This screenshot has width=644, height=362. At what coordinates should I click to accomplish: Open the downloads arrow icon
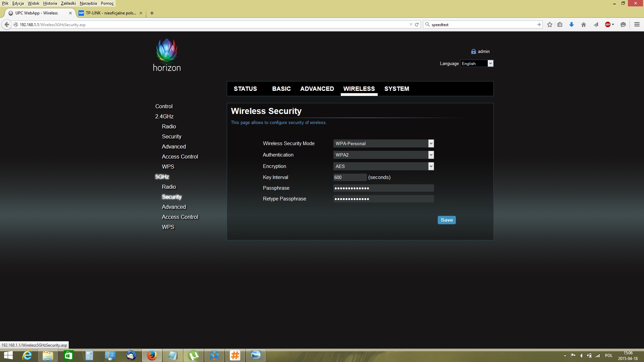[x=572, y=24]
